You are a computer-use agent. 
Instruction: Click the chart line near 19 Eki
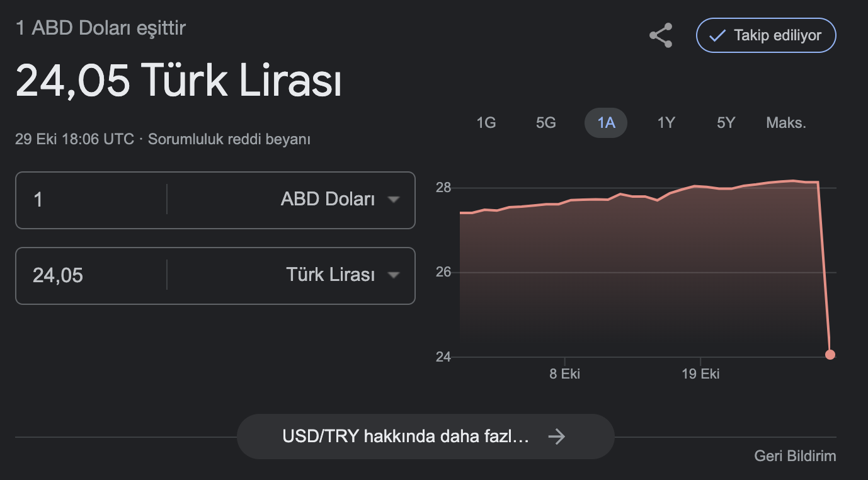(700, 186)
